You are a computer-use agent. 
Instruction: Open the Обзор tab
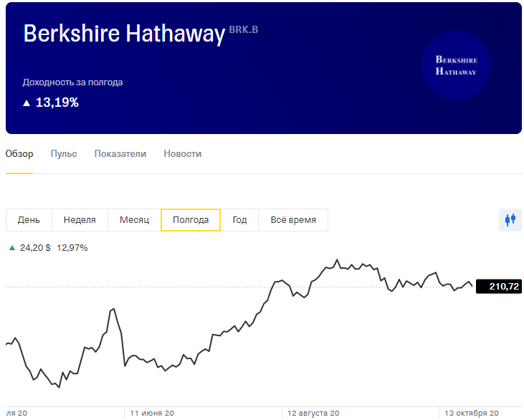tap(19, 153)
